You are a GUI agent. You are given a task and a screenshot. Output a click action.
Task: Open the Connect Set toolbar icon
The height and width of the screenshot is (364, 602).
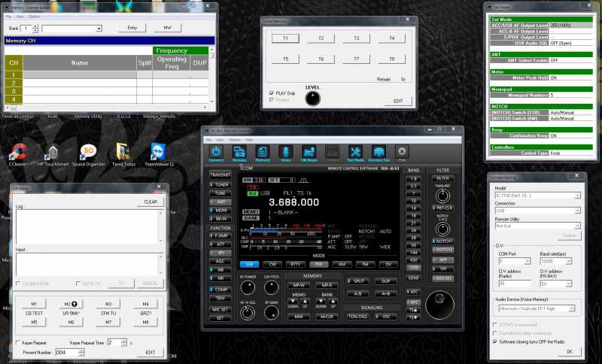(379, 152)
